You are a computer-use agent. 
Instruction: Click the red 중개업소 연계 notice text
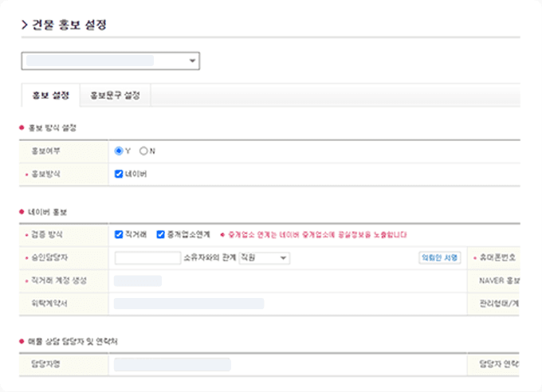[x=316, y=235]
